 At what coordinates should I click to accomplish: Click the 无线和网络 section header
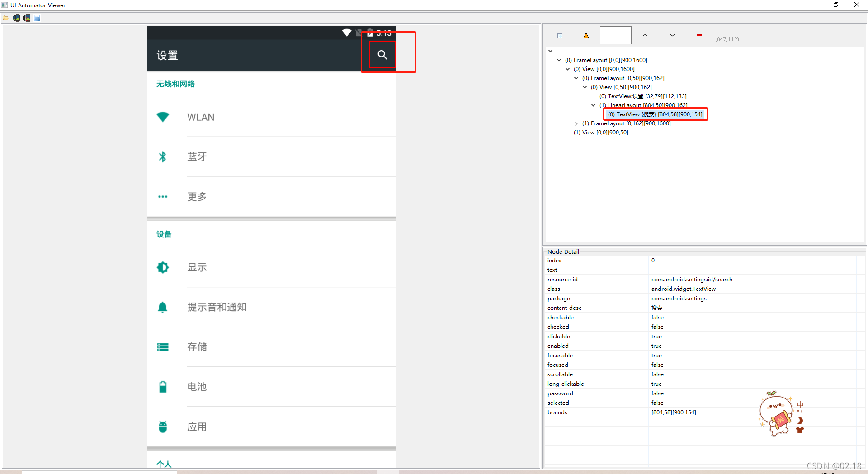click(x=175, y=84)
